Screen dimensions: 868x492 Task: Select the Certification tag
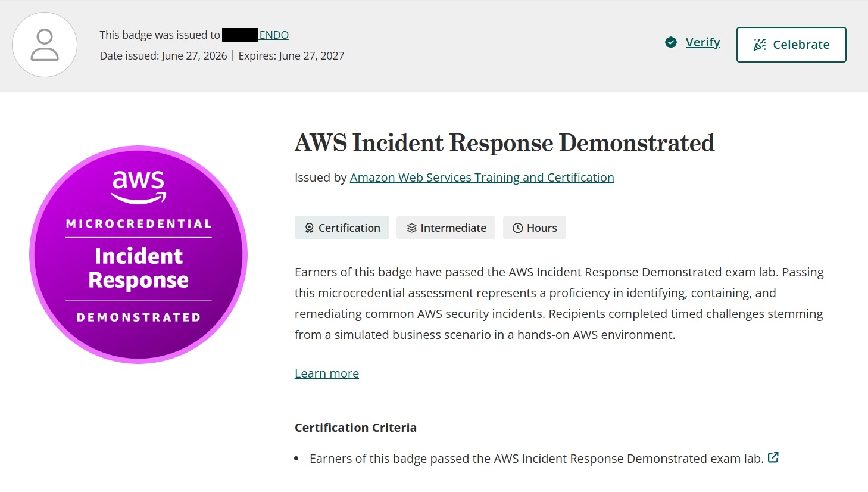(342, 228)
